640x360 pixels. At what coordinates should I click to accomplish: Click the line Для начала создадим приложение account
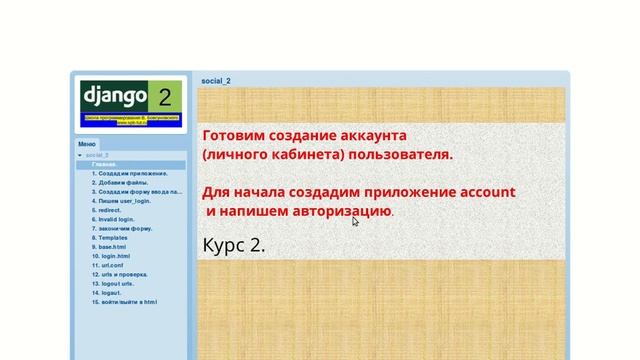coord(359,192)
